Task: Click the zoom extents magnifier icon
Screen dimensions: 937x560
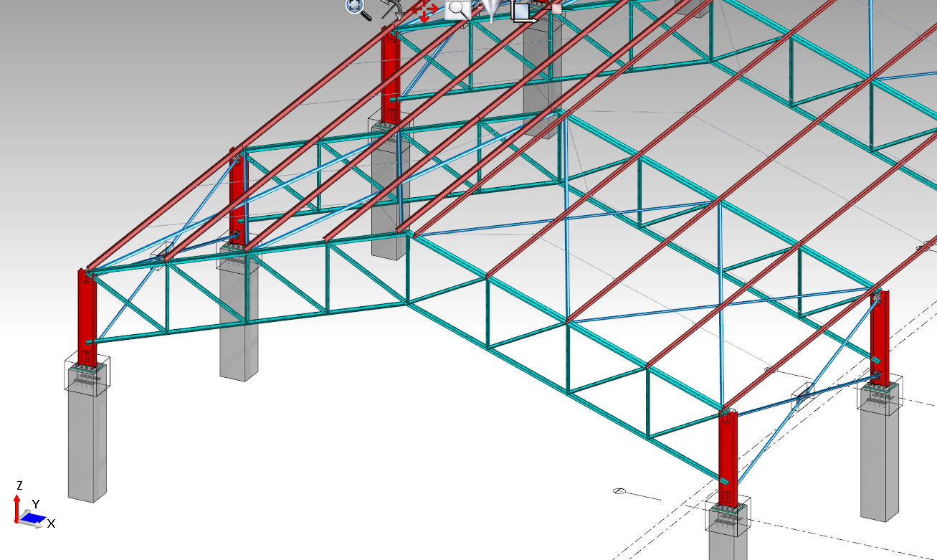Action: tap(357, 8)
